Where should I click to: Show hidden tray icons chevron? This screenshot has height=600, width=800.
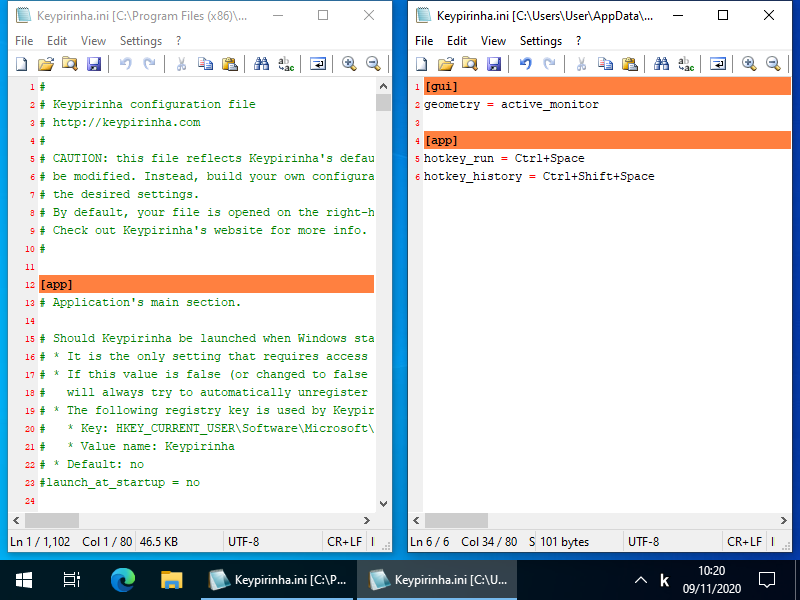click(x=641, y=580)
